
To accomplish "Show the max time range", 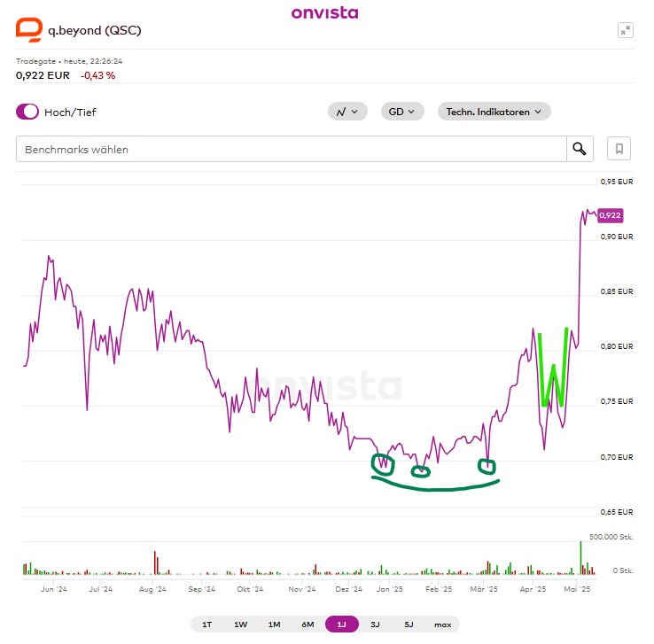I will point(442,625).
